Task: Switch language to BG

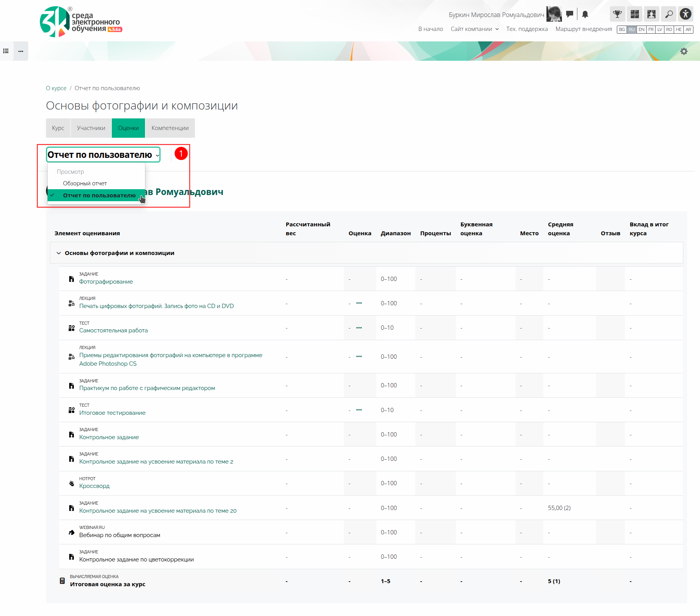Action: tap(622, 30)
